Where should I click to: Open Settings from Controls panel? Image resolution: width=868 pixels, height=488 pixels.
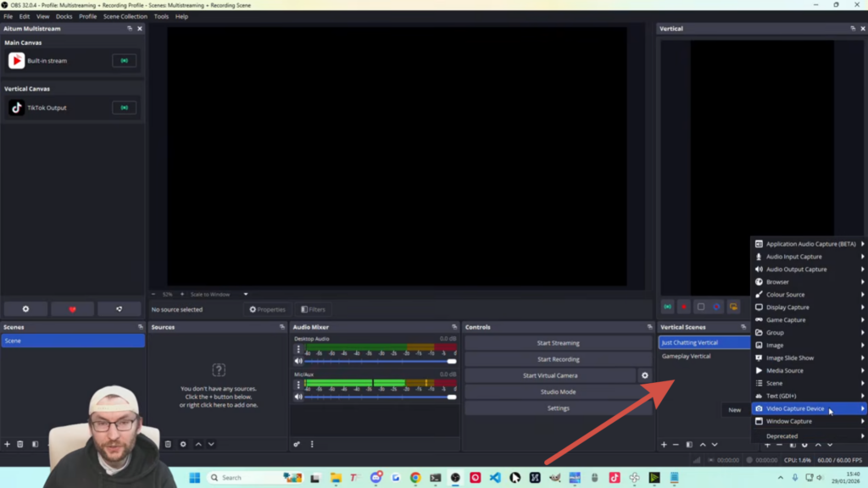558,408
